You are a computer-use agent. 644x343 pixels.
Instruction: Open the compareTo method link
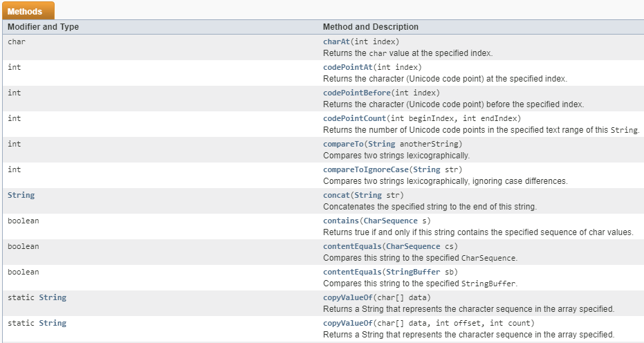tap(343, 144)
